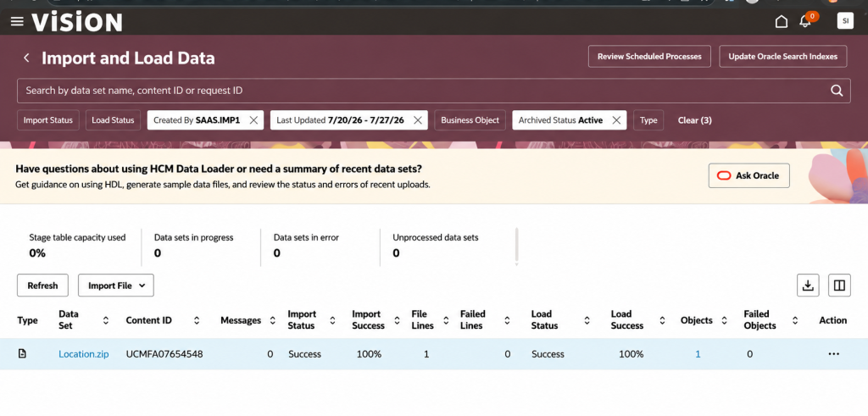Sort by the Data Set column
This screenshot has height=416, width=868.
[x=106, y=320]
